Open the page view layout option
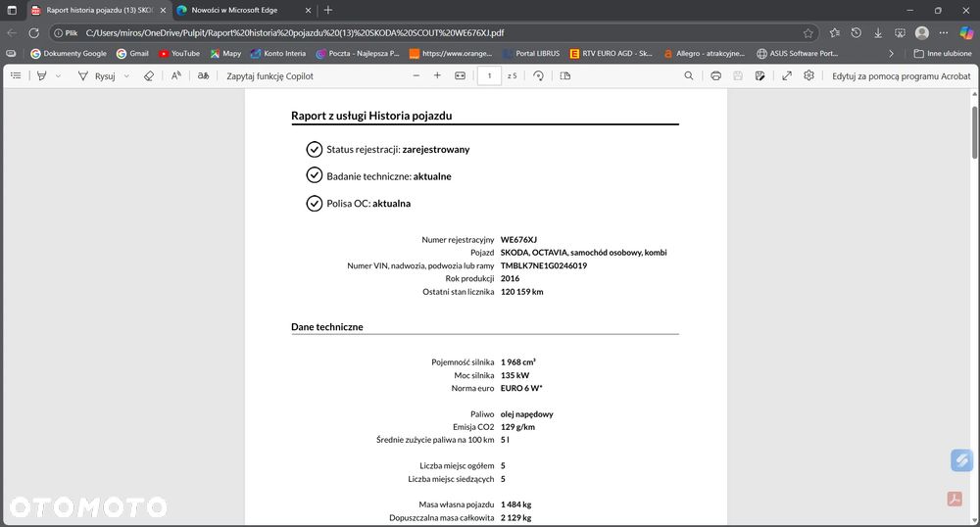The image size is (980, 527). point(565,75)
